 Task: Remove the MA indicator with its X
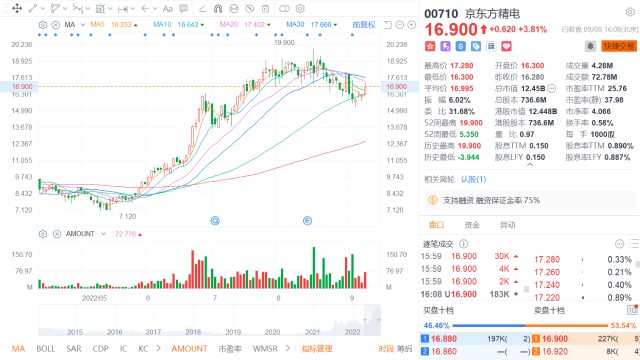click(x=56, y=25)
